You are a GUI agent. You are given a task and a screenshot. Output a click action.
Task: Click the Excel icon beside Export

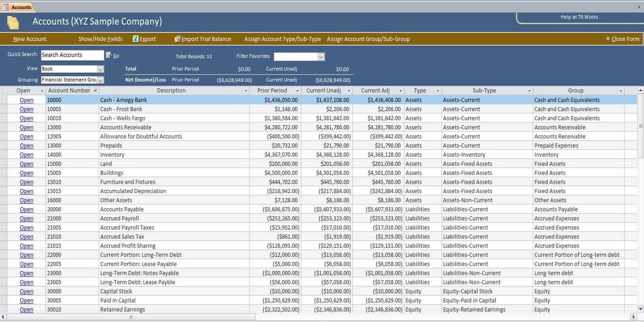coord(136,39)
